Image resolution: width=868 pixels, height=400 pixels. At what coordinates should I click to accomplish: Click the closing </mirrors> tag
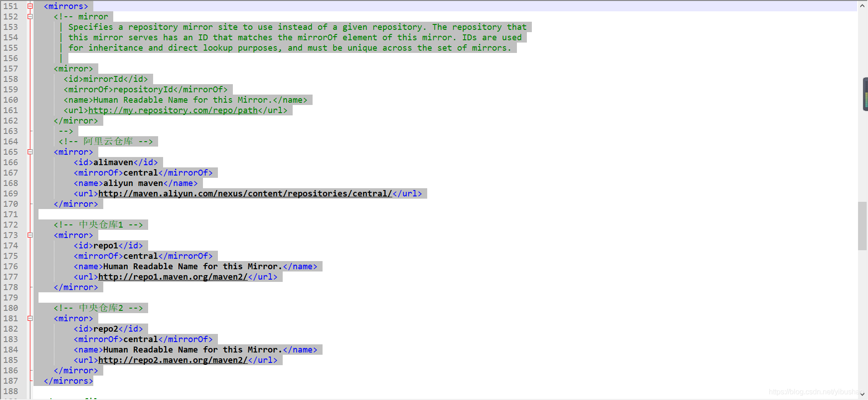coord(68,381)
